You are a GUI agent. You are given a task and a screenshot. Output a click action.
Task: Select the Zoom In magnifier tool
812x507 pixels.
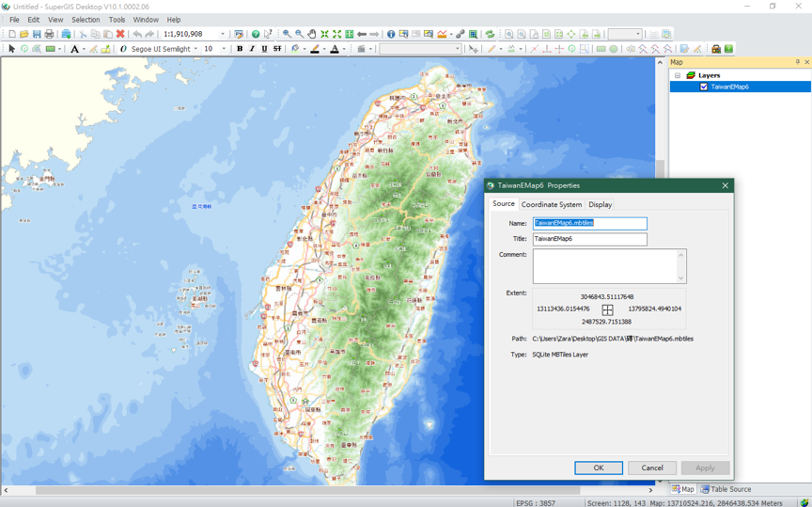click(287, 34)
